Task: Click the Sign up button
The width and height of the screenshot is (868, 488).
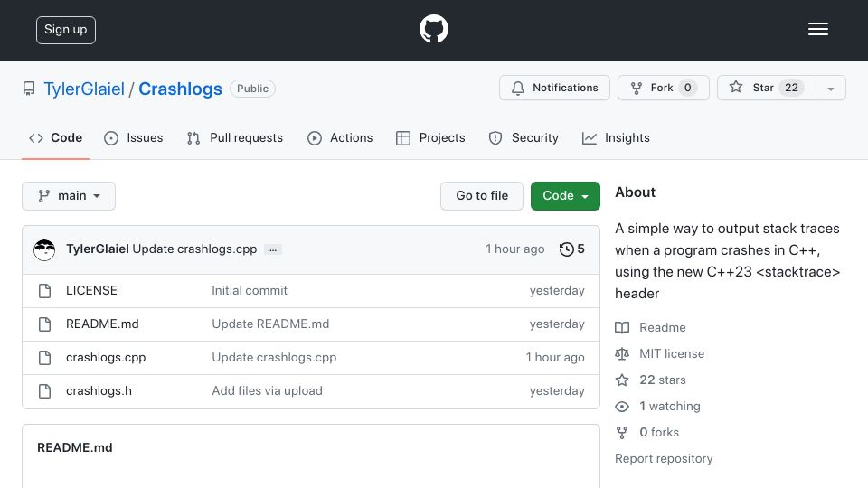Action: [x=66, y=30]
